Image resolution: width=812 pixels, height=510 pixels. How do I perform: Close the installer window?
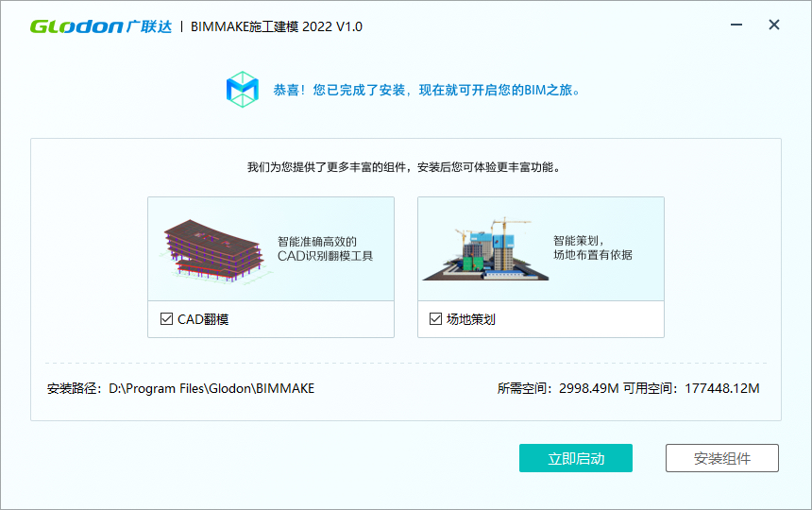tap(774, 25)
